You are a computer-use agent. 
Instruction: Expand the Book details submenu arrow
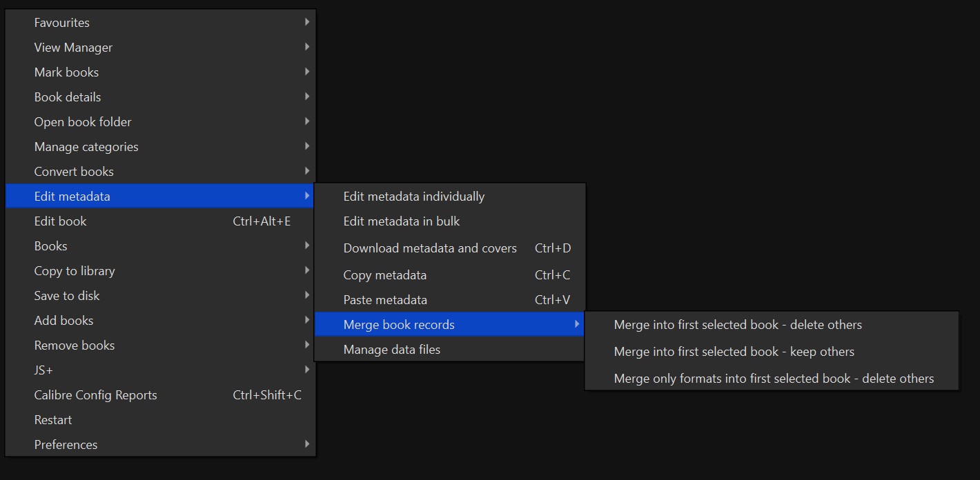[306, 97]
